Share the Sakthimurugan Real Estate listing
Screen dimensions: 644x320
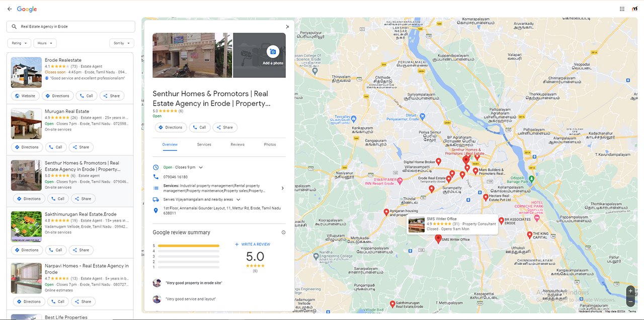(x=81, y=250)
